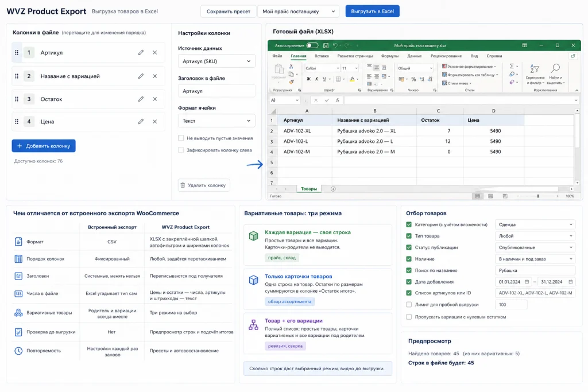Viewport: 588px width, 392px height.
Task: Uncheck Категории (с учётом вложенности) filter
Action: (409, 224)
